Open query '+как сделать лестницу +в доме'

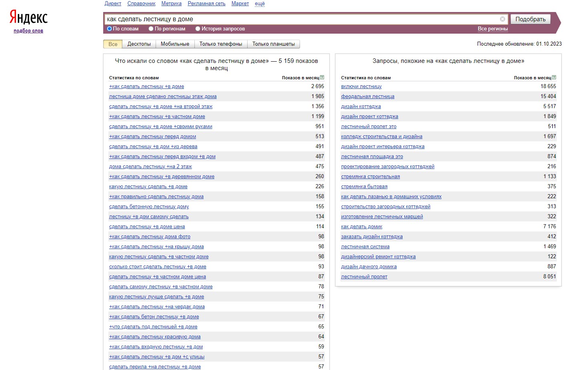(x=147, y=86)
